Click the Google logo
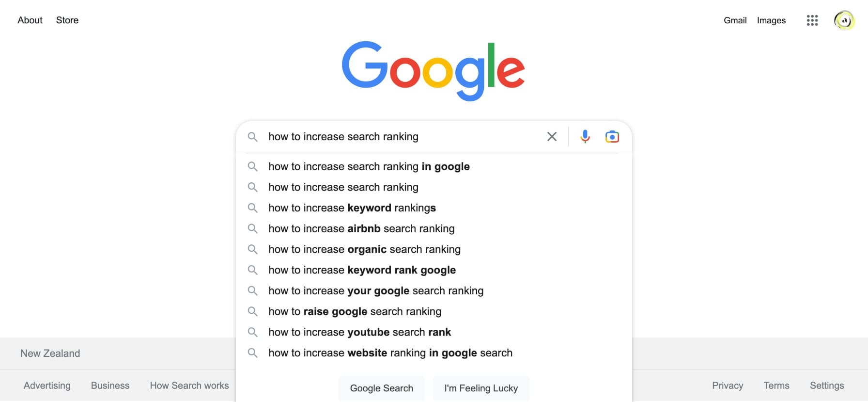Image resolution: width=868 pixels, height=402 pixels. (x=434, y=71)
